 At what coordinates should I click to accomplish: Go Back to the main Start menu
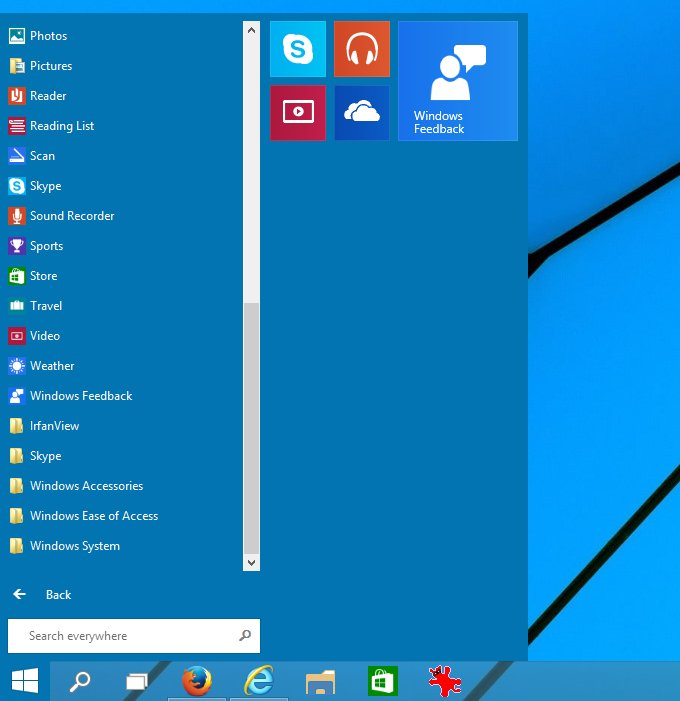click(x=42, y=595)
